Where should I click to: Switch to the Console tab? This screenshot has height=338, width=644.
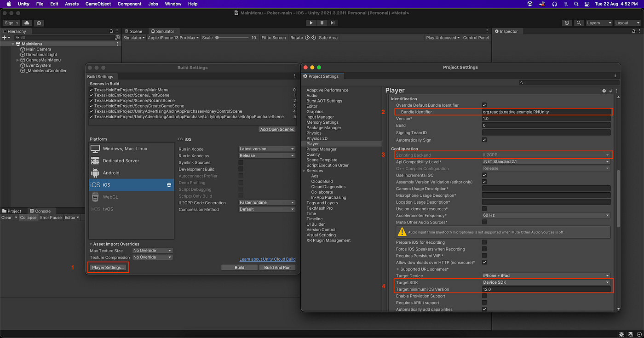40,211
